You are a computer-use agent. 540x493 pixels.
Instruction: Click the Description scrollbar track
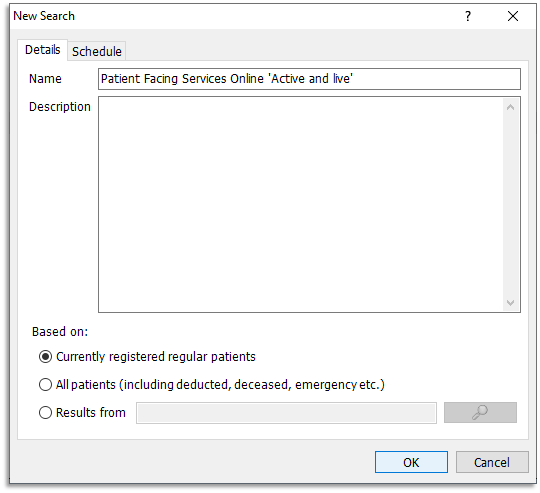pyautogui.click(x=510, y=205)
